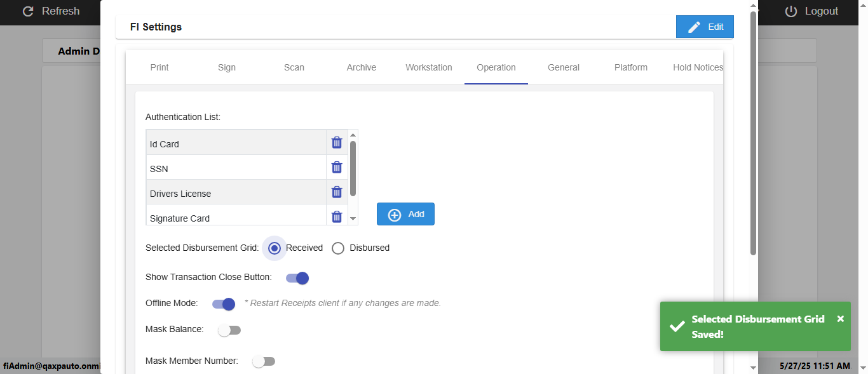Delete SSN authentication entry

[337, 168]
